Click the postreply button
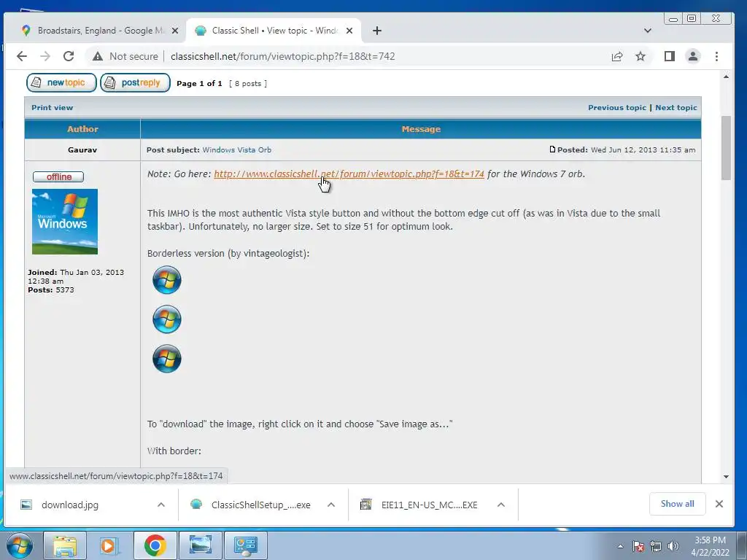Screen dimensions: 747x560 (135, 83)
